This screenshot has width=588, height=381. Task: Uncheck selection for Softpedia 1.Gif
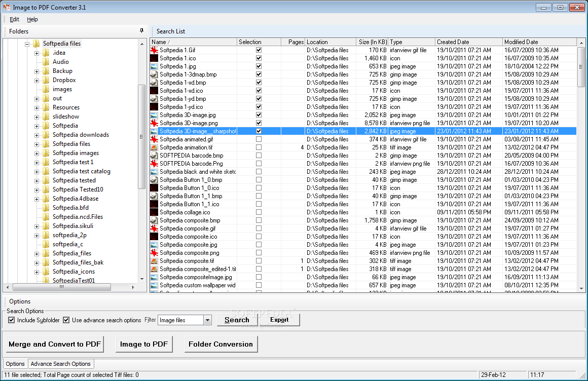259,50
